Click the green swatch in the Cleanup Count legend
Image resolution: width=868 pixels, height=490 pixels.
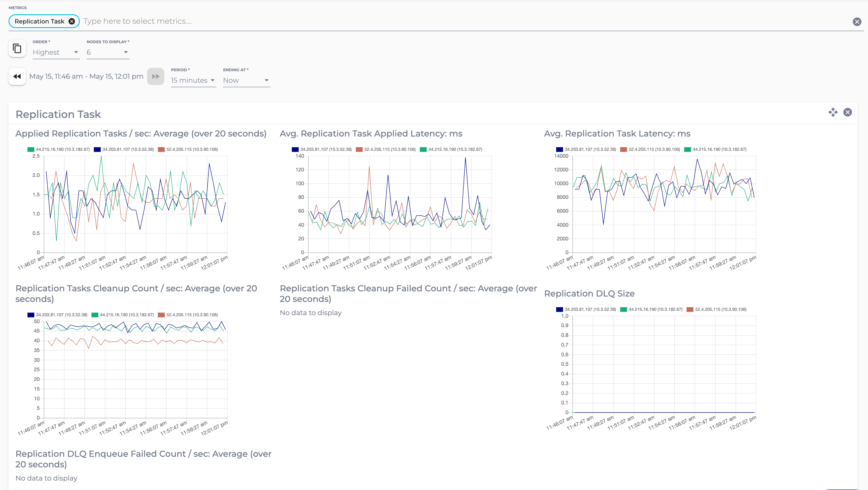click(95, 315)
